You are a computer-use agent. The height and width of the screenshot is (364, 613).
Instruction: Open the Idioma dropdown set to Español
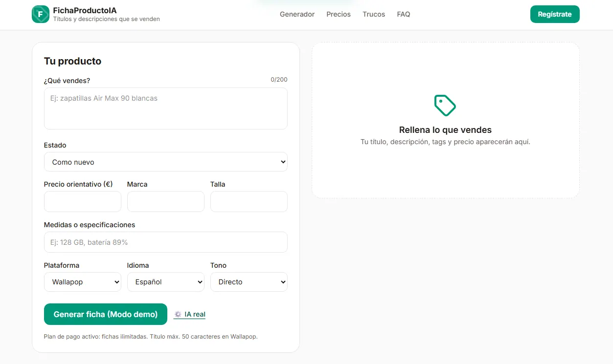(x=166, y=282)
